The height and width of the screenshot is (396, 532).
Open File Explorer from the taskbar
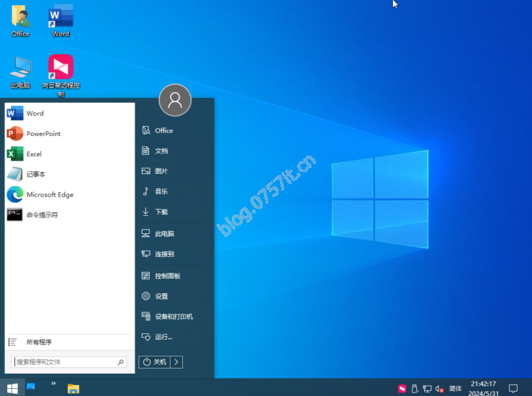pyautogui.click(x=73, y=388)
